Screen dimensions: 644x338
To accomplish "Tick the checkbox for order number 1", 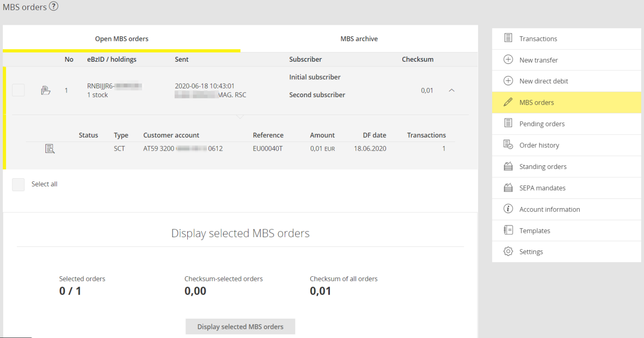I will (x=18, y=90).
